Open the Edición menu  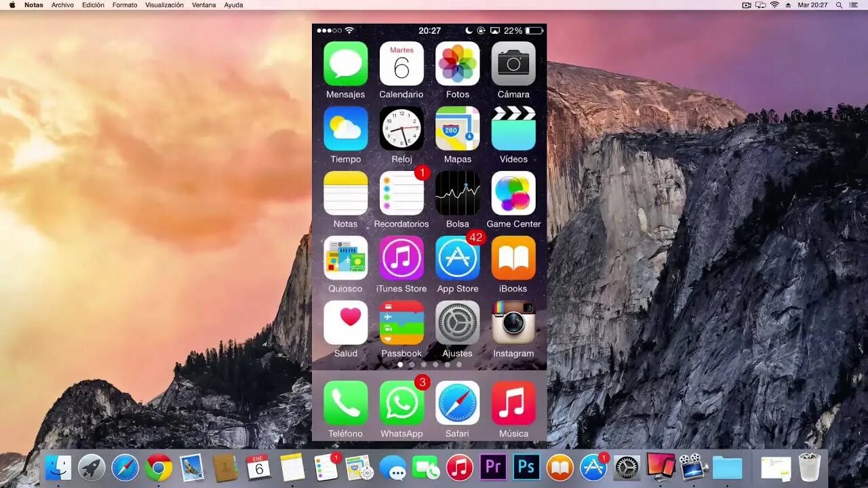pyautogui.click(x=93, y=5)
